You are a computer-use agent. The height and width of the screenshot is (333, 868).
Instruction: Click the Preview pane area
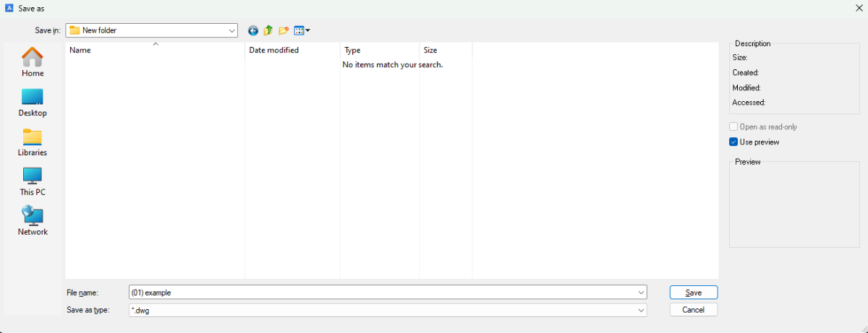pyautogui.click(x=794, y=206)
